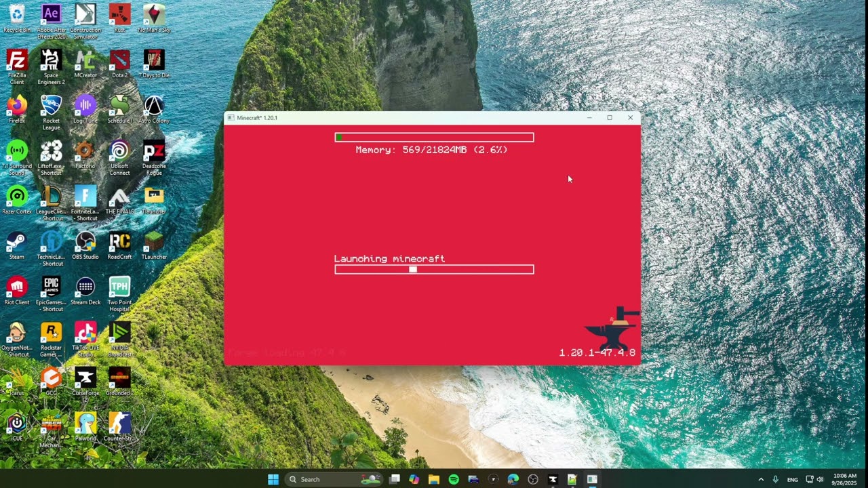Open Oxygen Not Included shortcut
The height and width of the screenshot is (488, 868).
pos(17,339)
